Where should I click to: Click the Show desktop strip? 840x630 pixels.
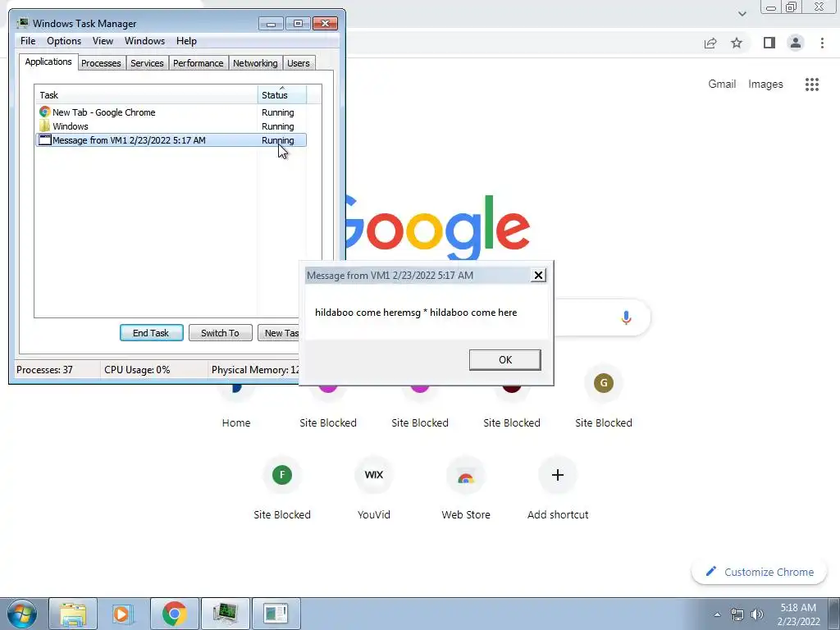click(834, 614)
